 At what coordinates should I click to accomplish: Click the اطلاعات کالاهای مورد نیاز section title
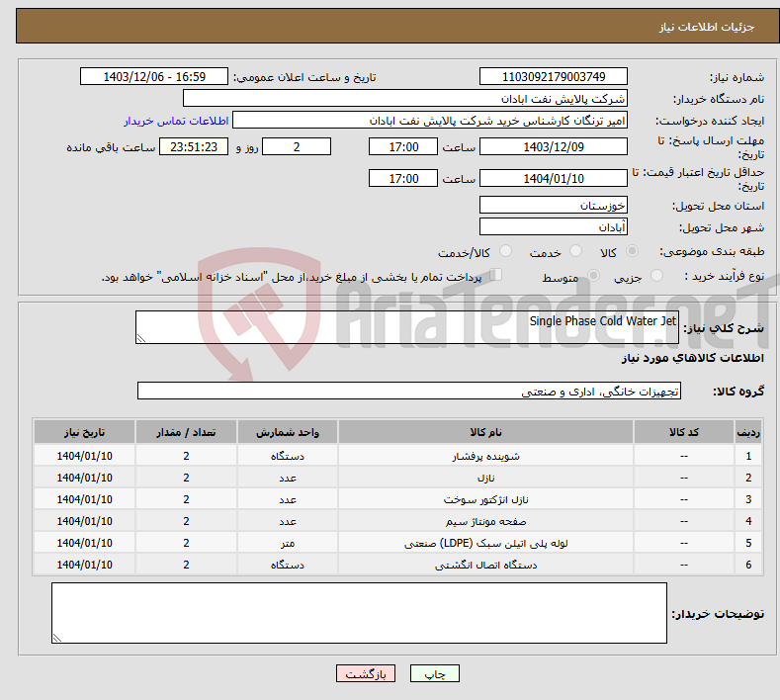tap(692, 358)
